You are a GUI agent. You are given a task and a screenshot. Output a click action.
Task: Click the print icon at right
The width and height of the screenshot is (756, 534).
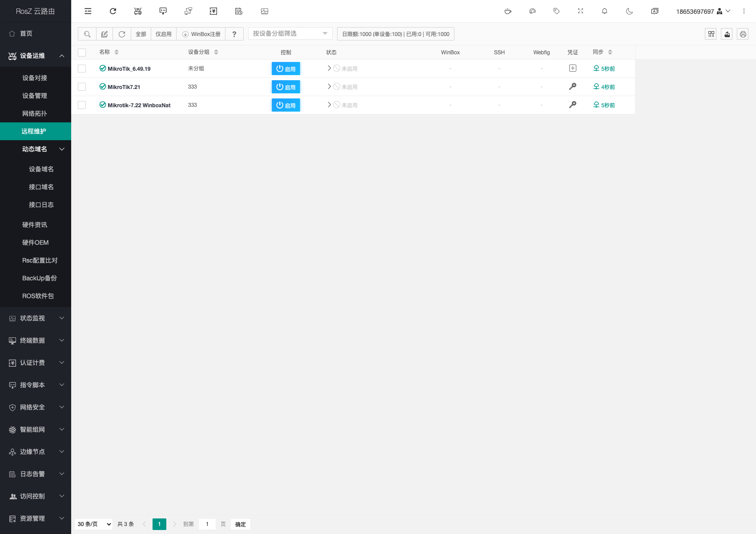743,34
